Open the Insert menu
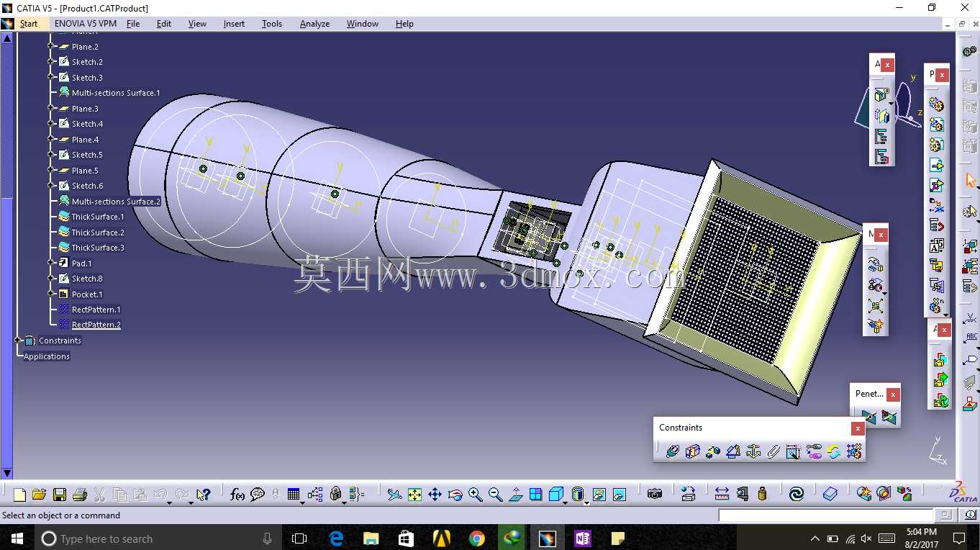 (234, 24)
